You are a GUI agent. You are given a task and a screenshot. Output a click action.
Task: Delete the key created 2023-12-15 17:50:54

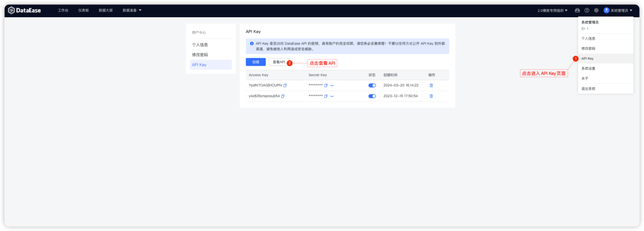coord(431,96)
